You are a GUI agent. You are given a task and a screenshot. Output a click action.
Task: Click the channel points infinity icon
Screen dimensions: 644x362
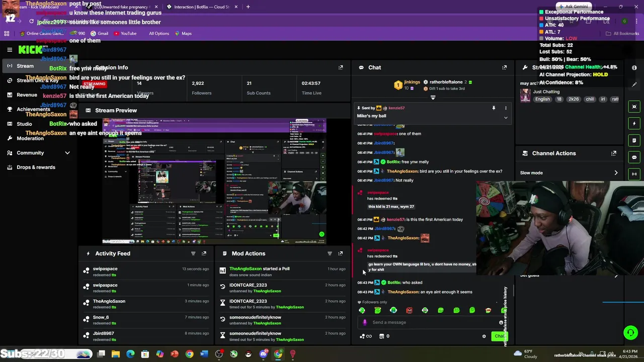(366, 336)
